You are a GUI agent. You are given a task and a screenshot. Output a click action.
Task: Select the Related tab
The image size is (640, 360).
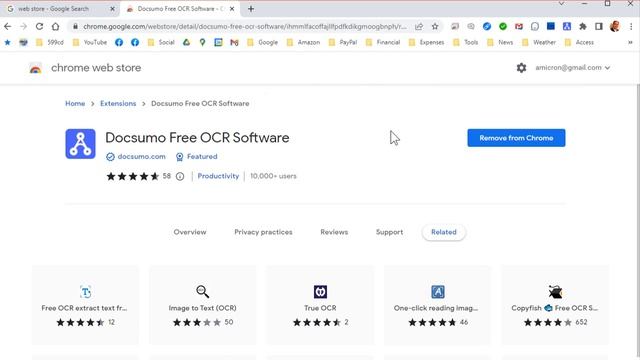(x=444, y=232)
